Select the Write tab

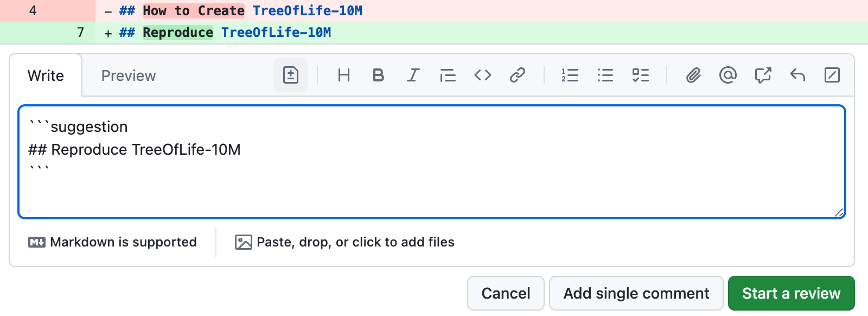[46, 75]
